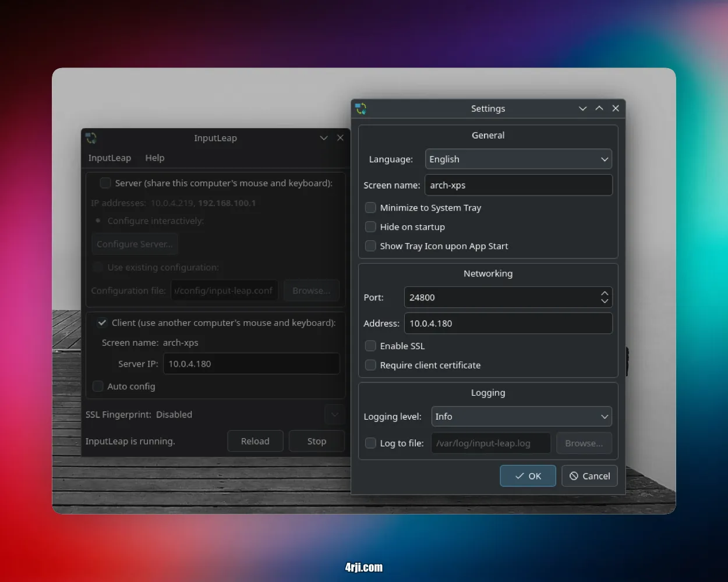Enable SSL checkbox in Networking

(x=370, y=346)
